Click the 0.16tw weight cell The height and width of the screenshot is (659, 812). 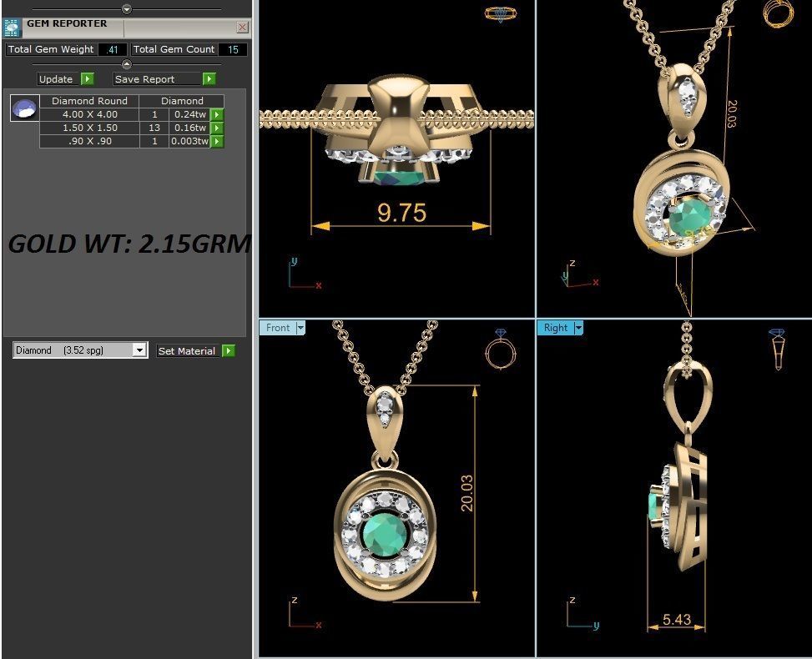(190, 128)
